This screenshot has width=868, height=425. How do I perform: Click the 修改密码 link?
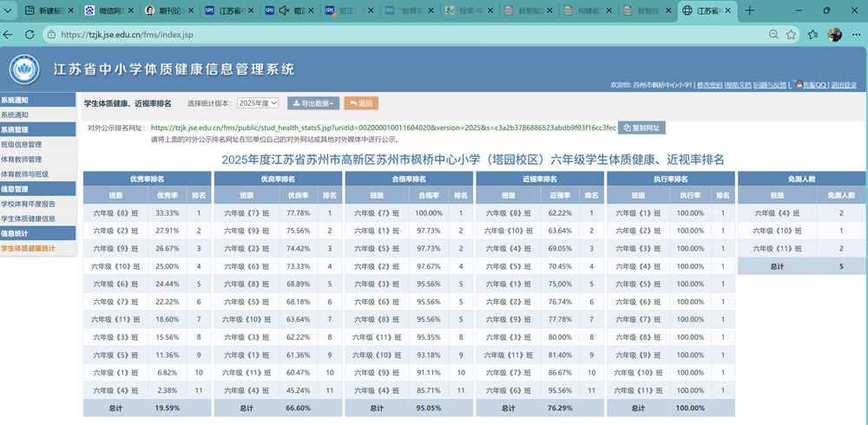(x=709, y=85)
